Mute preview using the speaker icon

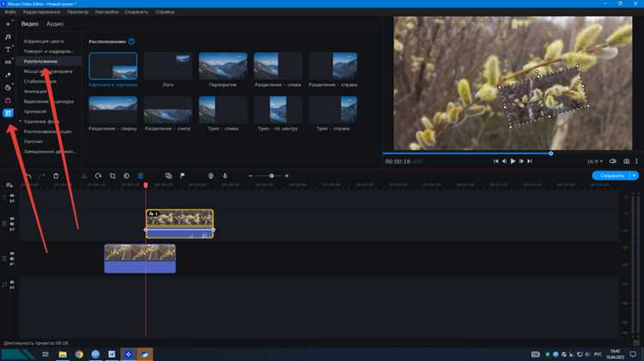pyautogui.click(x=612, y=161)
